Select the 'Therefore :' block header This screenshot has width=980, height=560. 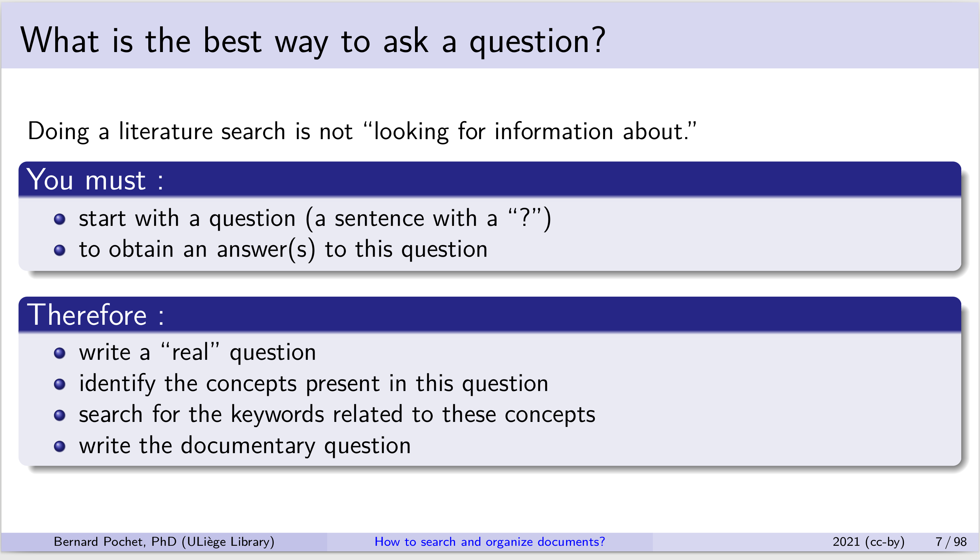(x=490, y=315)
